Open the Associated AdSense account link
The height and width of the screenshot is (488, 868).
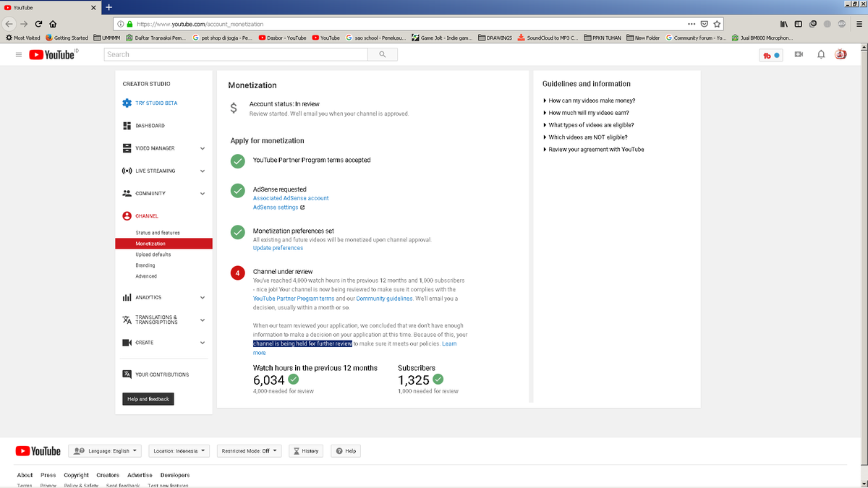click(x=291, y=198)
